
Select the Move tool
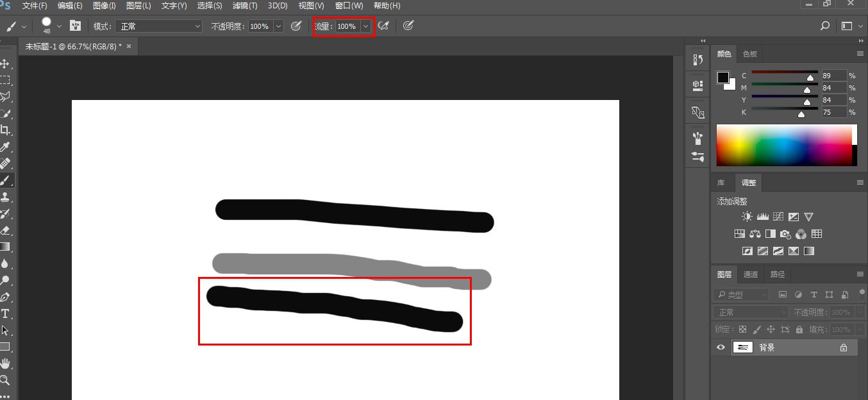(x=5, y=63)
